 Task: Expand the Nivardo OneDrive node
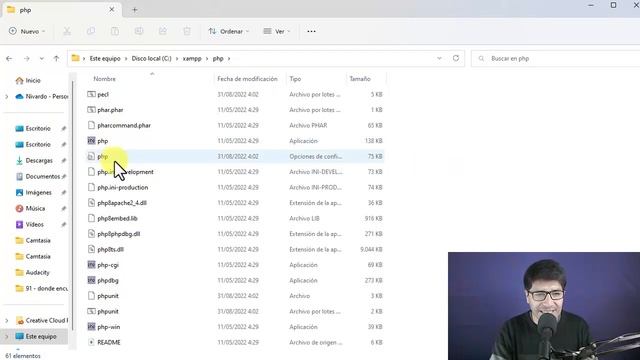pos(7,97)
